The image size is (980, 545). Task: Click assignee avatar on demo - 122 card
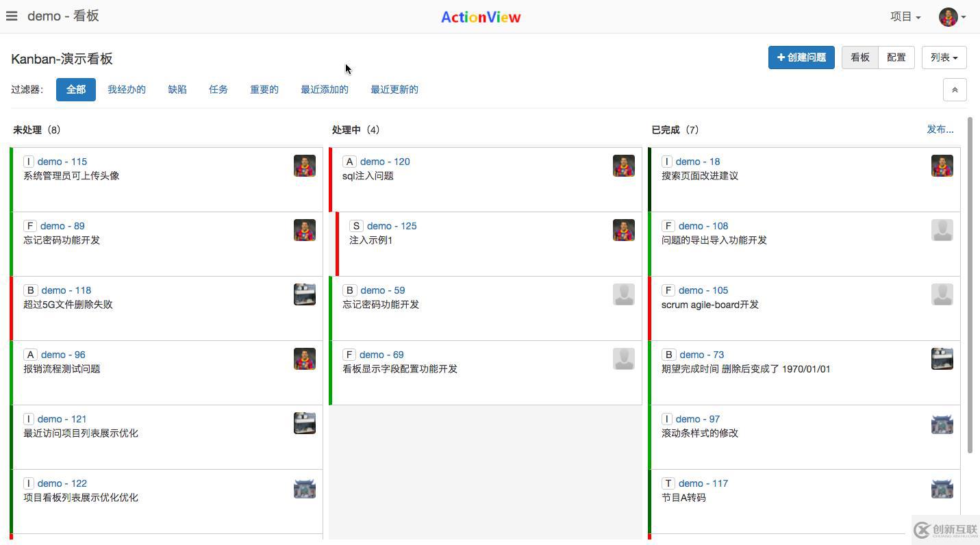[x=305, y=489]
